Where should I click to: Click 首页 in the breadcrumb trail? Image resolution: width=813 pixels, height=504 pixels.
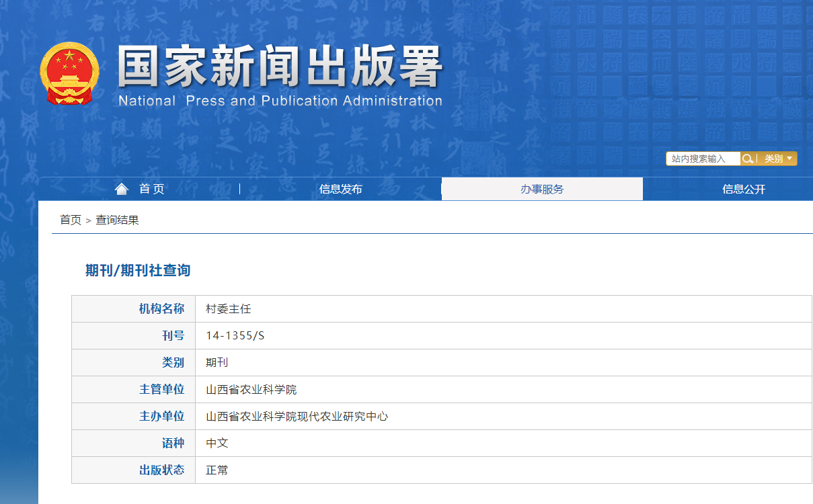(71, 220)
